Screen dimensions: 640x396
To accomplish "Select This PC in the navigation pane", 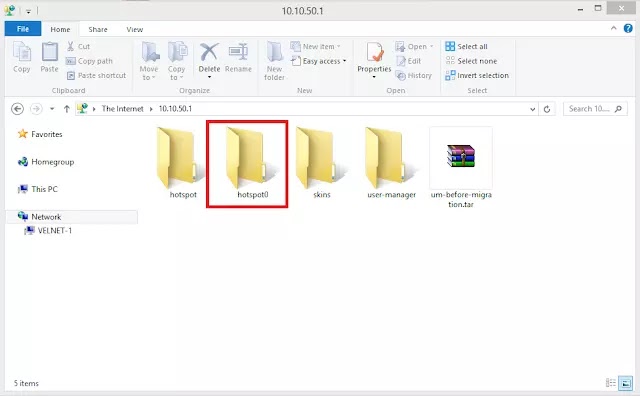I will coord(38,189).
